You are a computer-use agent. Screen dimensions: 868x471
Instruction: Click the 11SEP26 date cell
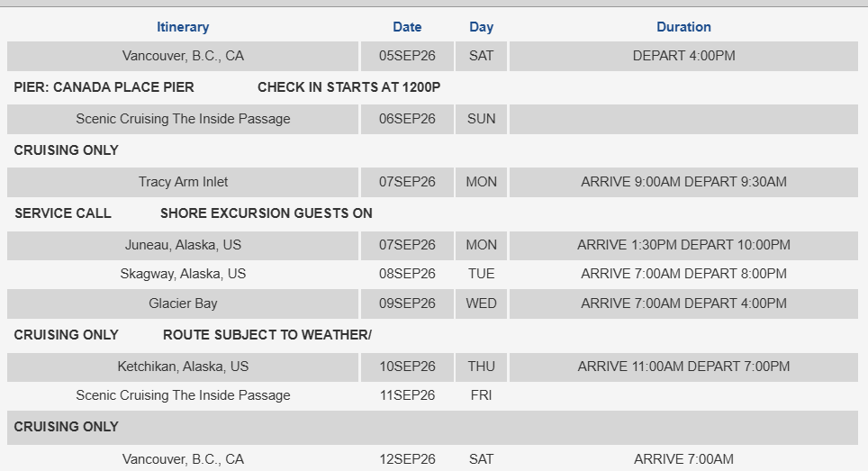(407, 395)
